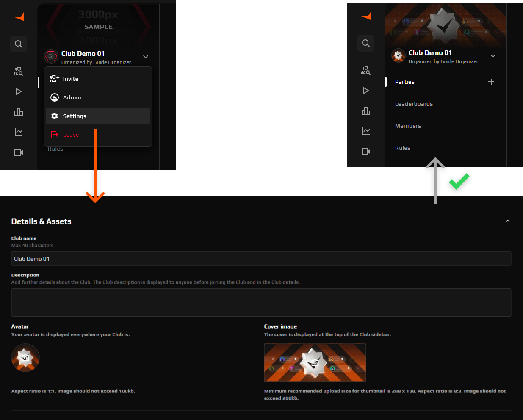Click the club avatar image under Avatar
The height and width of the screenshot is (420, 523).
25,357
